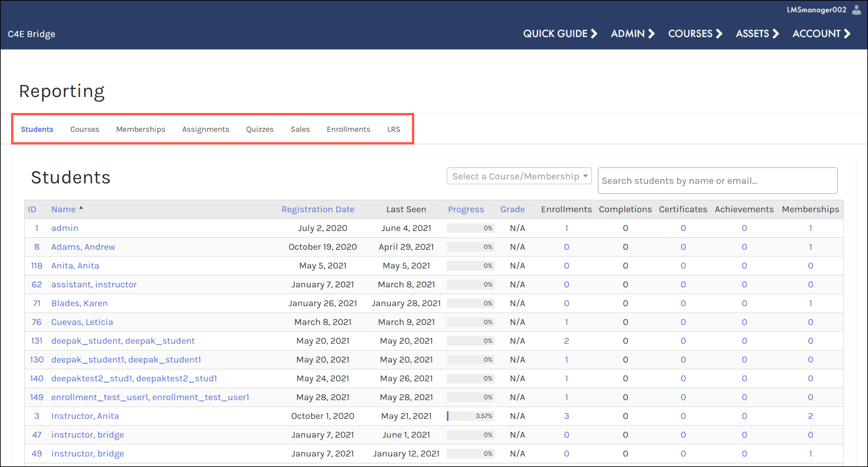
Task: Open Cuevas, Leticia student record
Action: click(x=82, y=322)
